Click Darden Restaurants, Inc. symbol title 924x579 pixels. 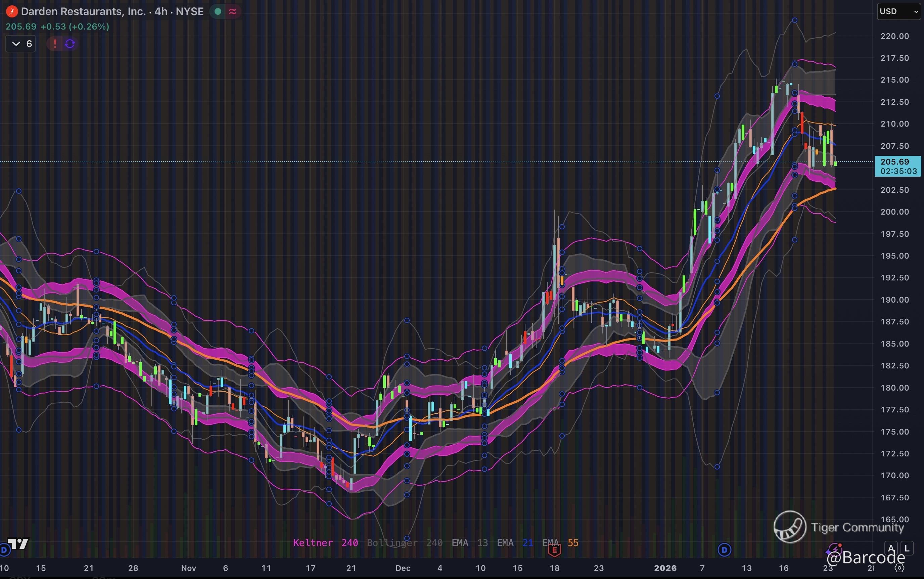[83, 11]
